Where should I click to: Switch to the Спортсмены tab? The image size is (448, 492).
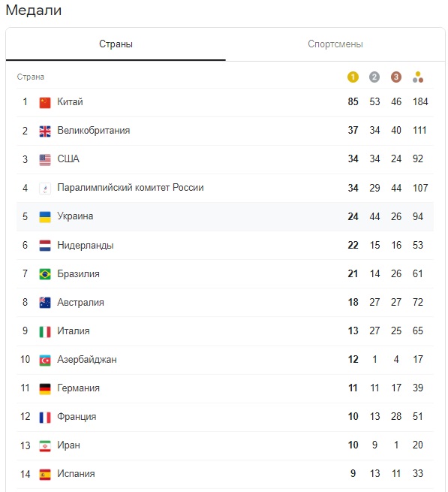[335, 44]
